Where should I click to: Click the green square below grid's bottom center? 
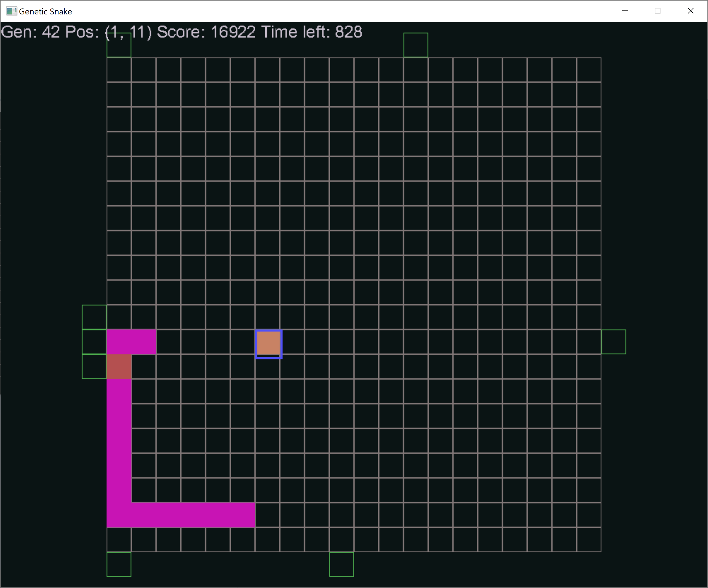[342, 565]
